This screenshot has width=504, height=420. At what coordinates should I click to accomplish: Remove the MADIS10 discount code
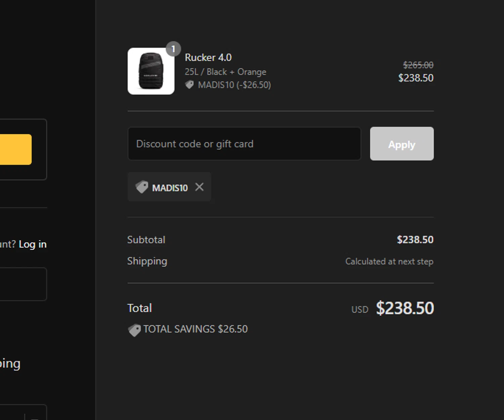(199, 187)
